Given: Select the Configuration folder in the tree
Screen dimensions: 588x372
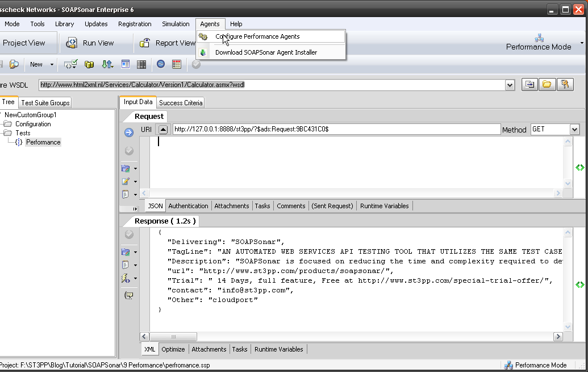Looking at the screenshot, I should coord(33,124).
